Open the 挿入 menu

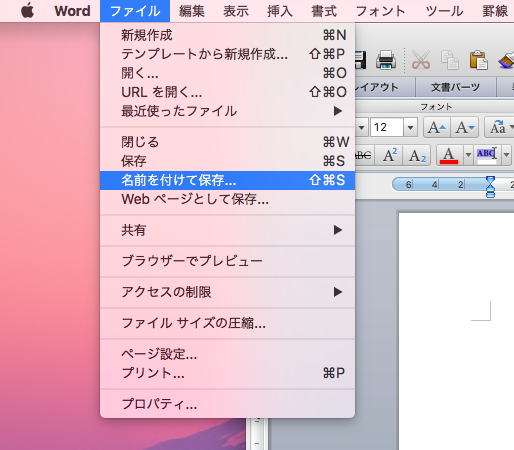280,11
